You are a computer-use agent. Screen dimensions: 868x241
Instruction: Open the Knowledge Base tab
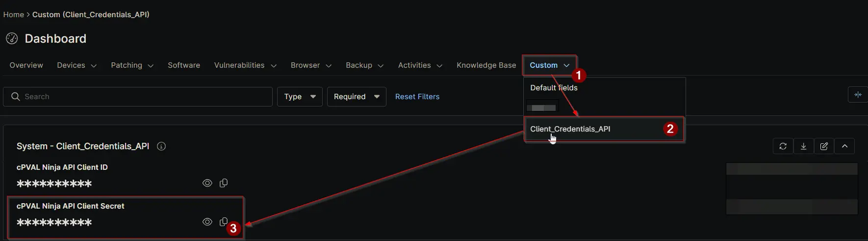tap(486, 65)
